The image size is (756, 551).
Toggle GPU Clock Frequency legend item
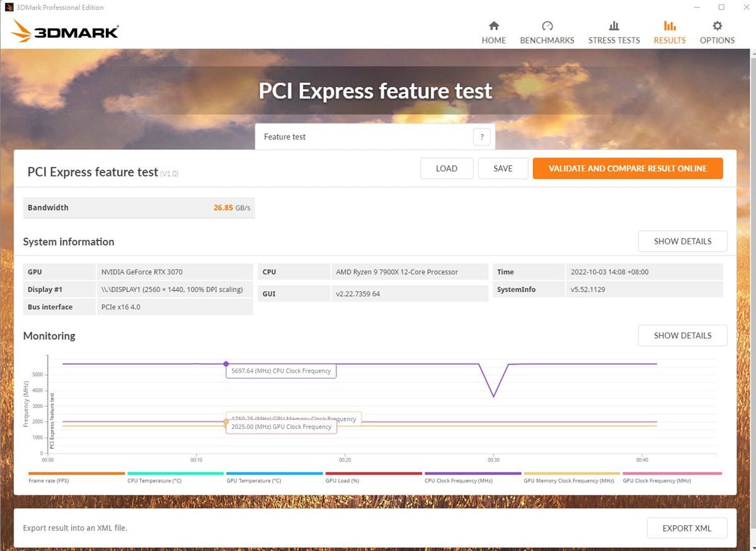[x=672, y=477]
